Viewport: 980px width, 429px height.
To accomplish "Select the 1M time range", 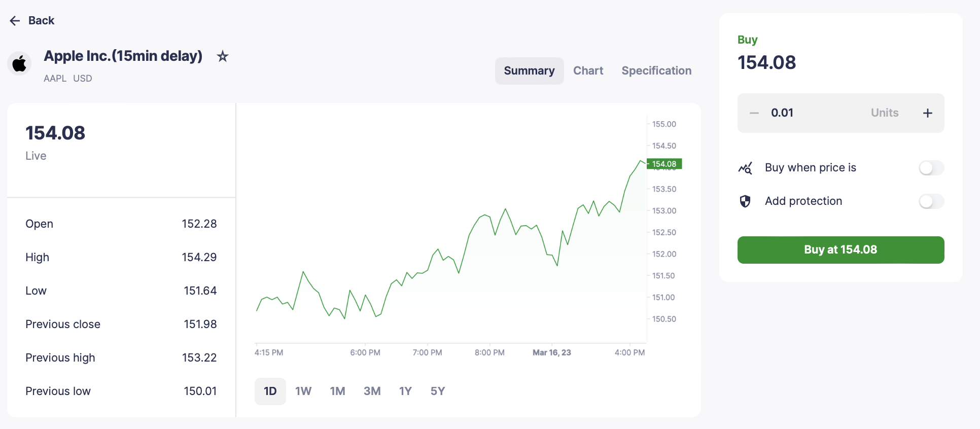I will (337, 391).
